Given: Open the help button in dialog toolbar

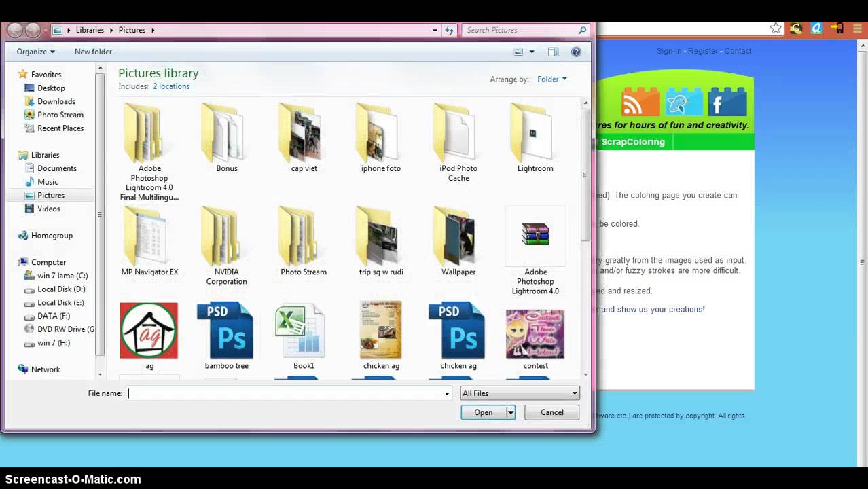Looking at the screenshot, I should [576, 52].
